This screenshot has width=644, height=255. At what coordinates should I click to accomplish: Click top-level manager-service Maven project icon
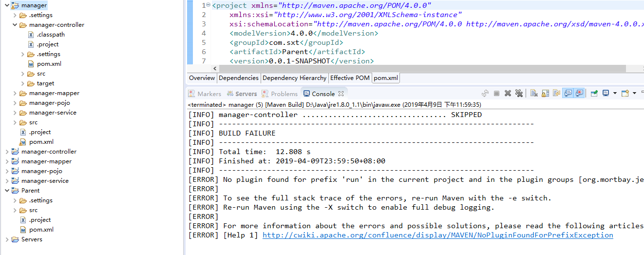coord(15,181)
